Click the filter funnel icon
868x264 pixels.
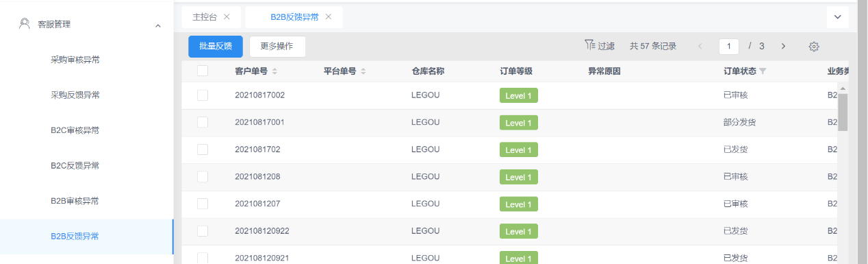coord(589,45)
